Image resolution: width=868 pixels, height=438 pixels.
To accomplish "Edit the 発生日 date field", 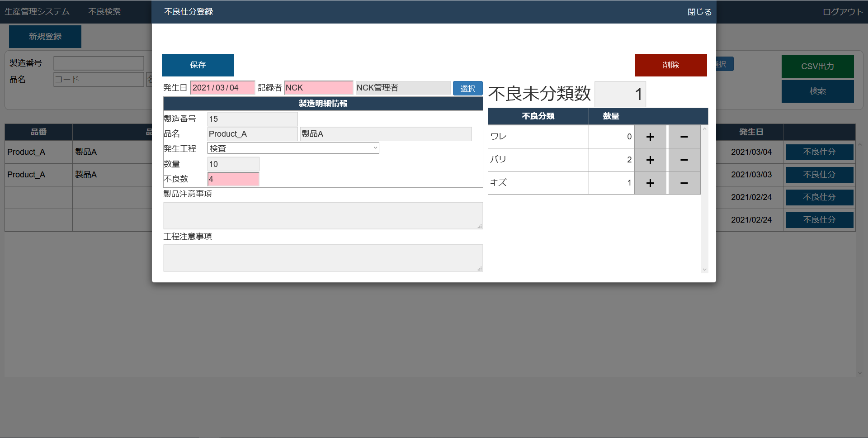I will point(222,88).
